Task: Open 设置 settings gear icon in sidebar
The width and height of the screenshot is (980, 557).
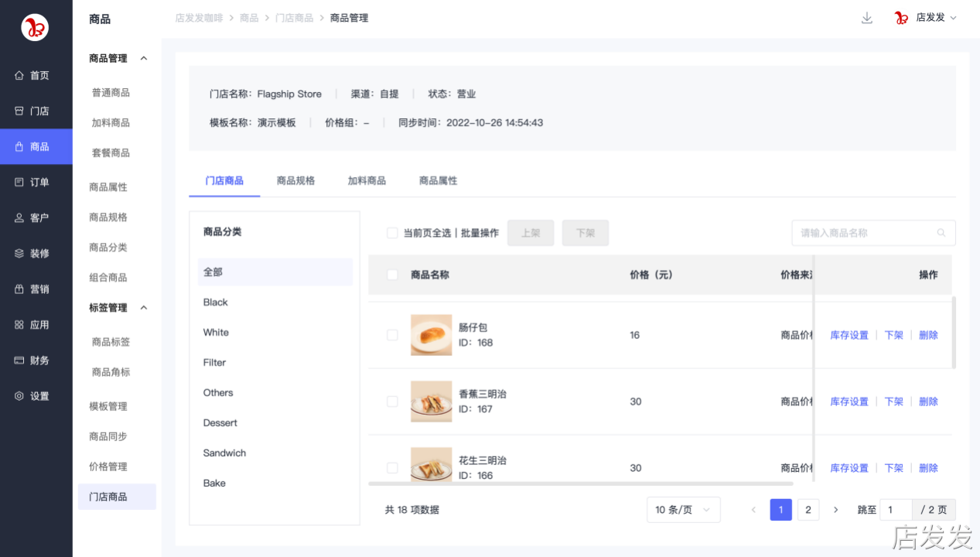Action: (19, 395)
